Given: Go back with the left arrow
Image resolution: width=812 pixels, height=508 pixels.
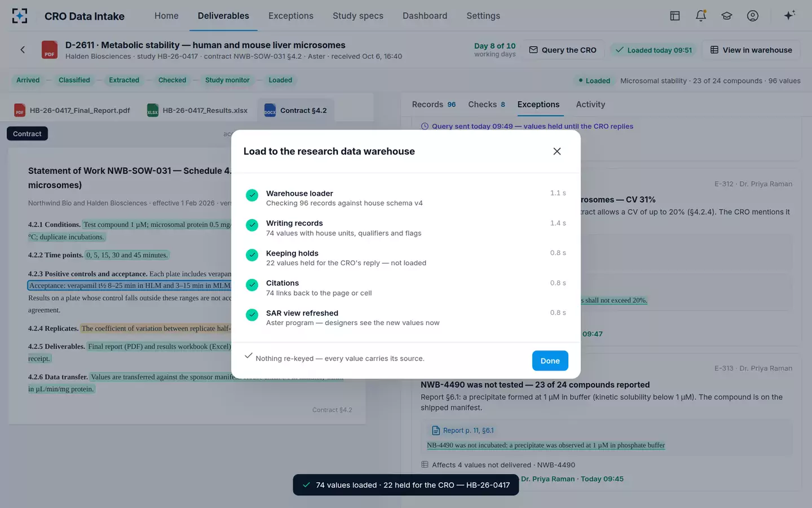Looking at the screenshot, I should pos(23,50).
